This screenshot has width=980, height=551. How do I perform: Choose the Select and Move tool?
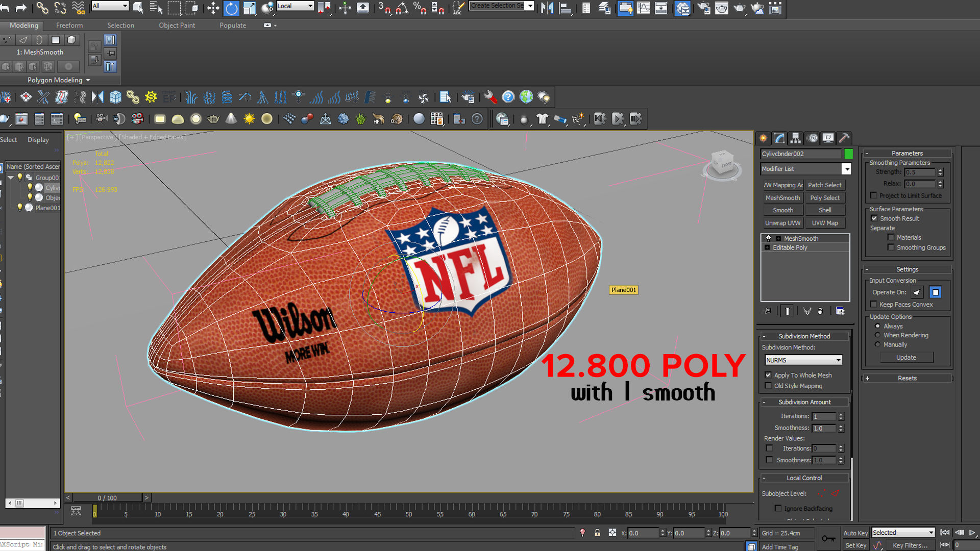click(x=213, y=8)
